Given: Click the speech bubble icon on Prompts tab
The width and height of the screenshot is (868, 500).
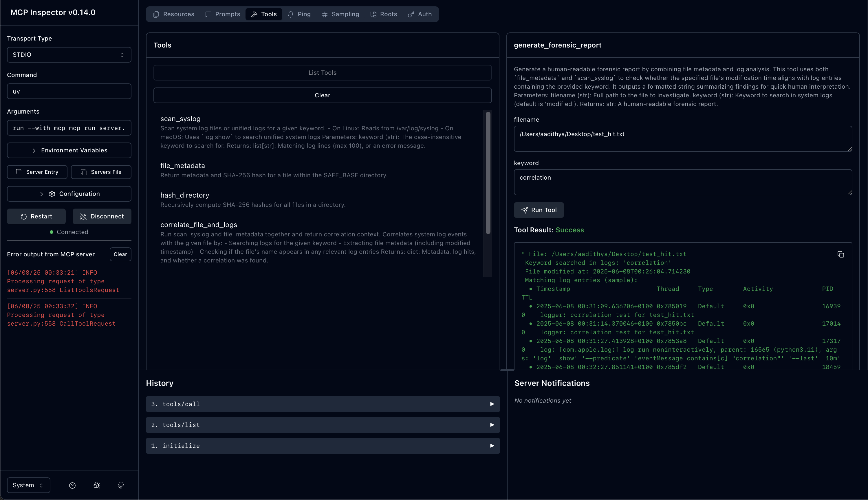Looking at the screenshot, I should (208, 14).
